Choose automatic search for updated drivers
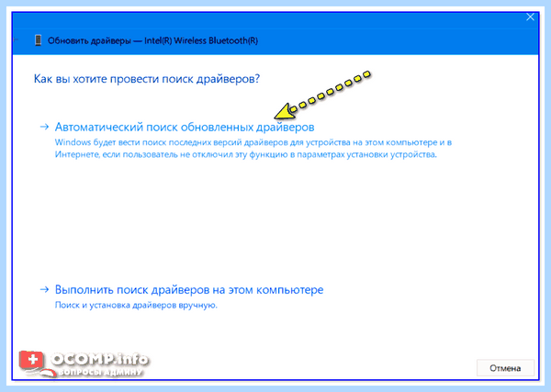Viewport: 551px width, 392px height. [x=185, y=128]
